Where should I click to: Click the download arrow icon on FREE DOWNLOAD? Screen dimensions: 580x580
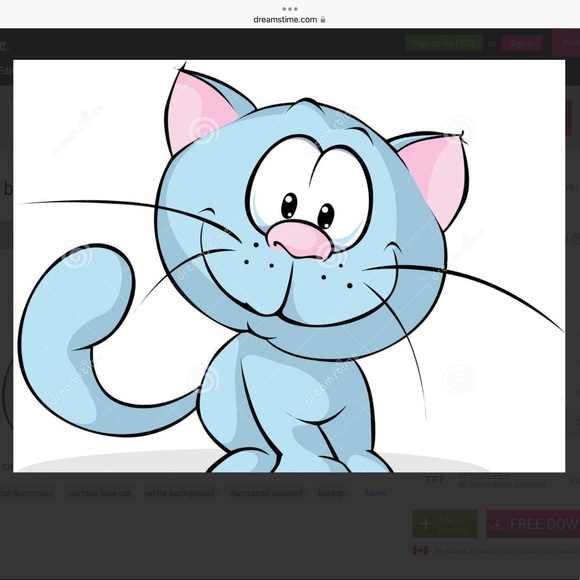[x=498, y=525]
